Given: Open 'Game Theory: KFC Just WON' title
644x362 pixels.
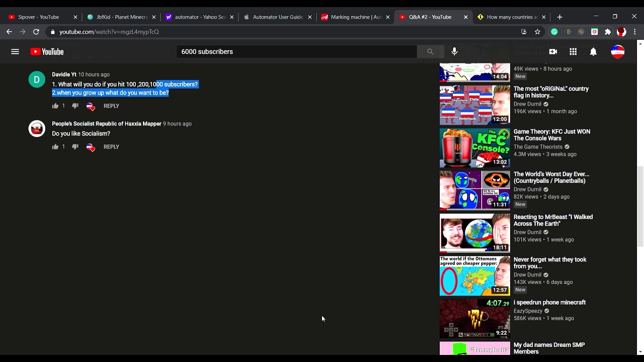Looking at the screenshot, I should (x=552, y=135).
